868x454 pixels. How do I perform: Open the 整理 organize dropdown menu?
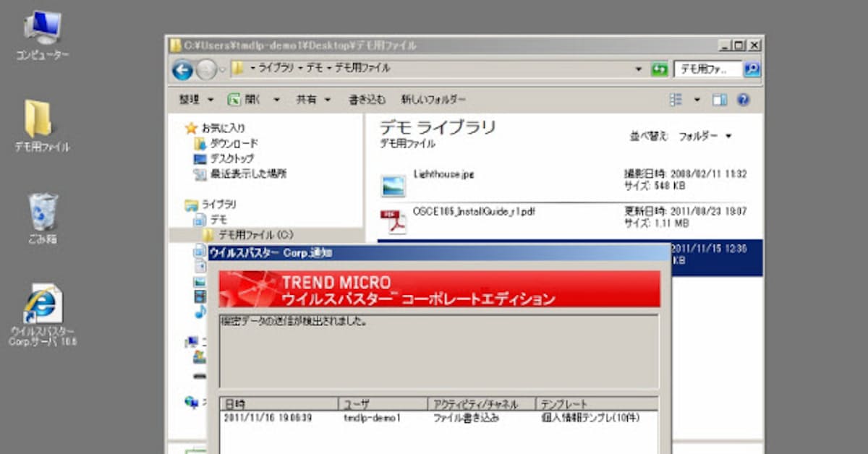pyautogui.click(x=197, y=100)
